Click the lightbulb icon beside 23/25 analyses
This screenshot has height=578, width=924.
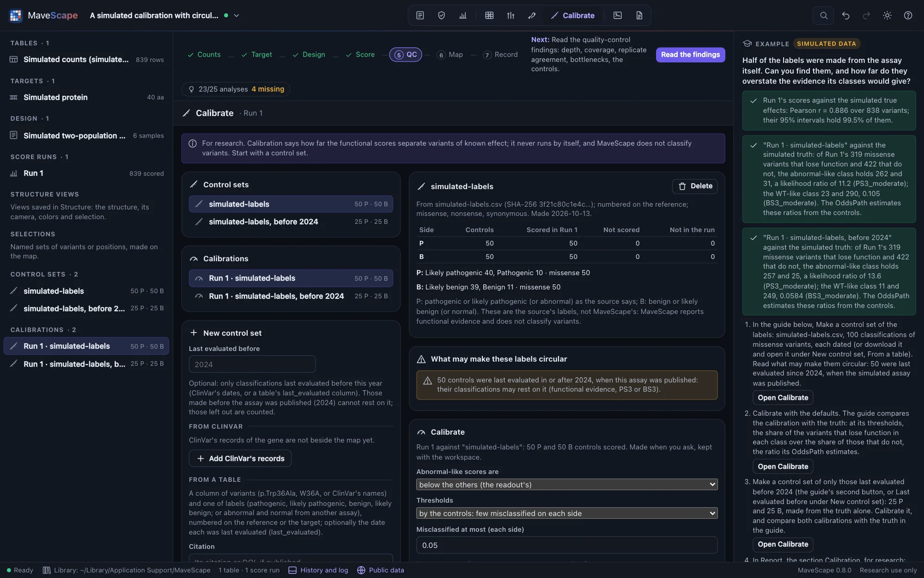pyautogui.click(x=191, y=89)
